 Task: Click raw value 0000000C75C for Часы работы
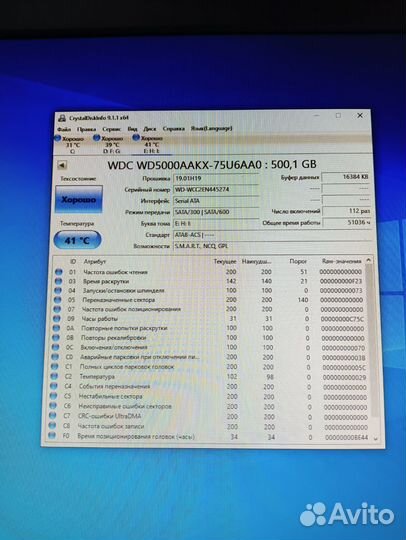342,319
